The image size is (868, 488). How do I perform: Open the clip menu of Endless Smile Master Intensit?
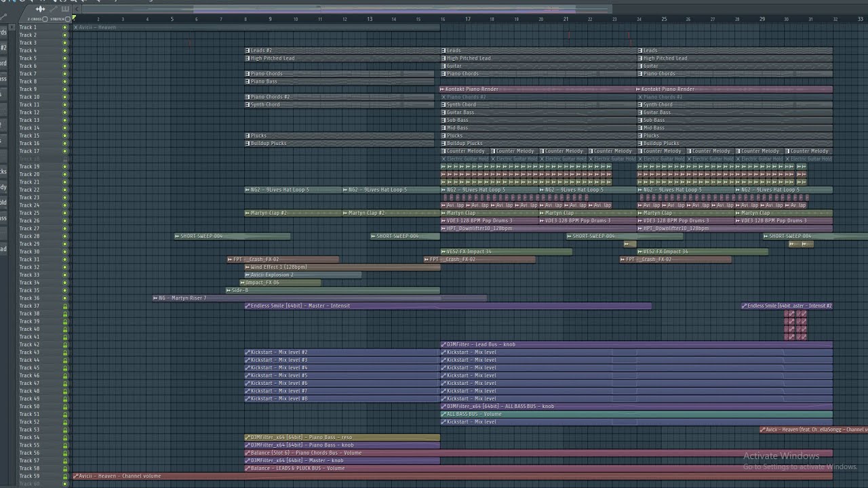(248, 306)
